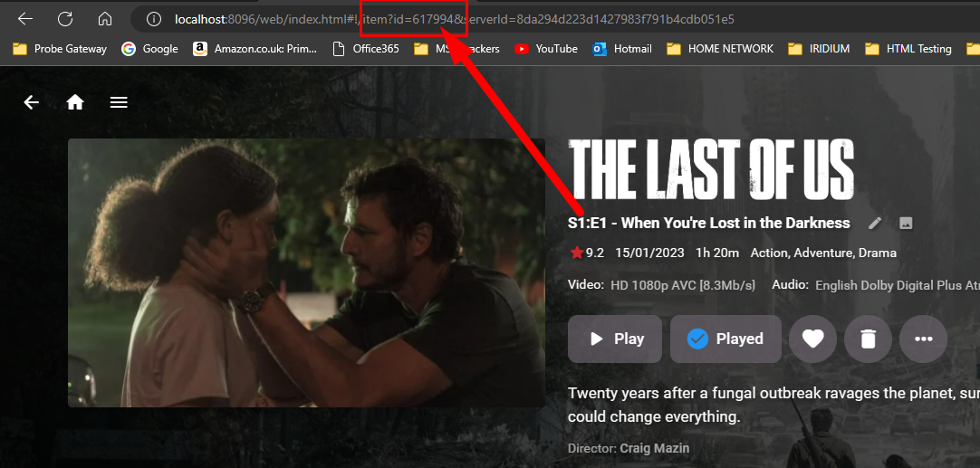Open the IRIDIUM bookmark folder
980x468 pixels.
(819, 49)
